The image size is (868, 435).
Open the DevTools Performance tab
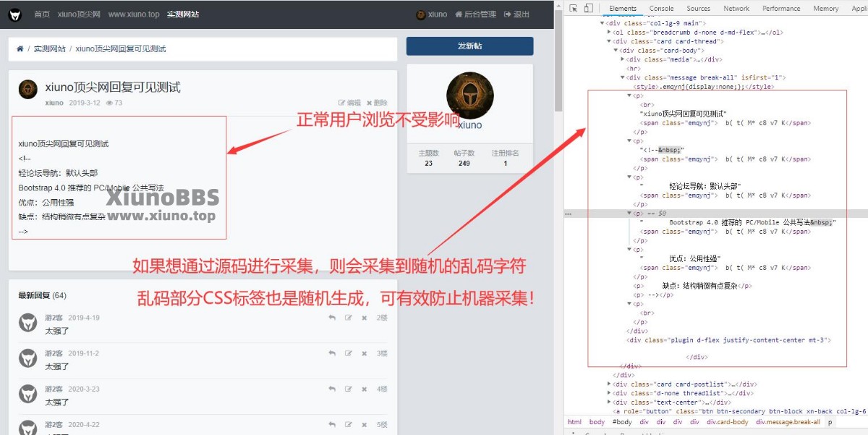coord(781,8)
